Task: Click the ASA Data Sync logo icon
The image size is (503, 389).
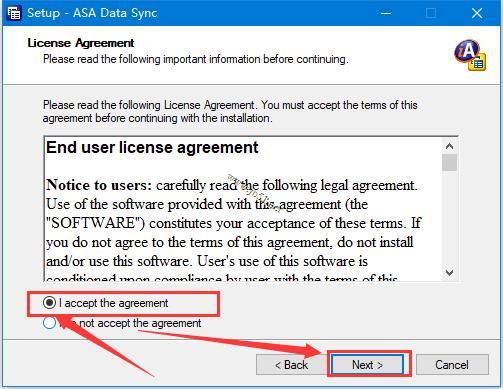Action: (x=470, y=55)
